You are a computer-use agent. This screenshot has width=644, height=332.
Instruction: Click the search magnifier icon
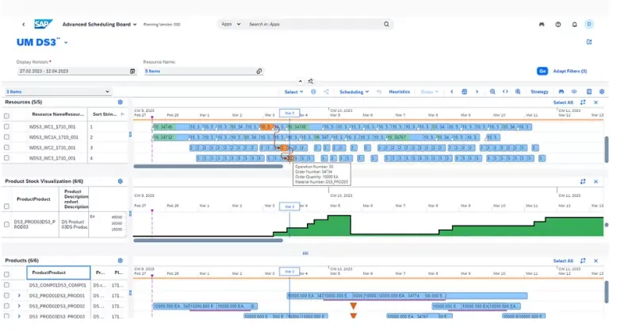(386, 25)
